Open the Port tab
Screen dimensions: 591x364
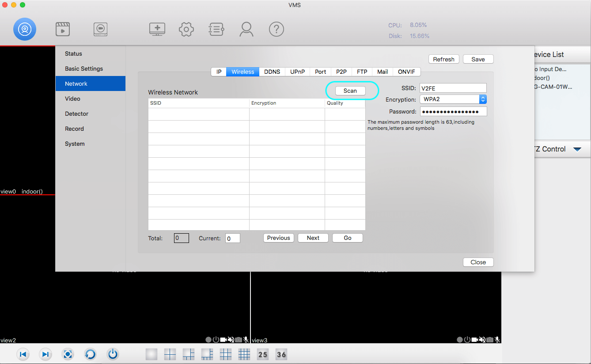click(321, 72)
